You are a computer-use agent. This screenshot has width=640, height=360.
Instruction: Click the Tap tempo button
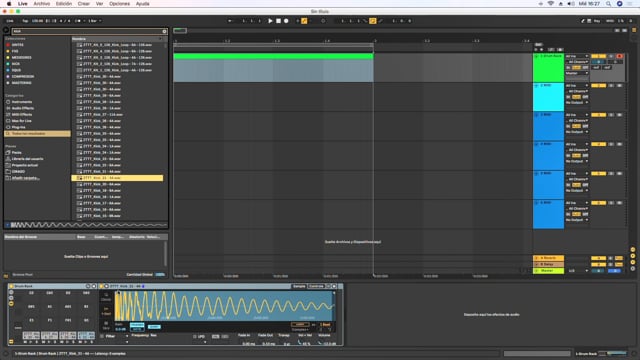click(25, 21)
